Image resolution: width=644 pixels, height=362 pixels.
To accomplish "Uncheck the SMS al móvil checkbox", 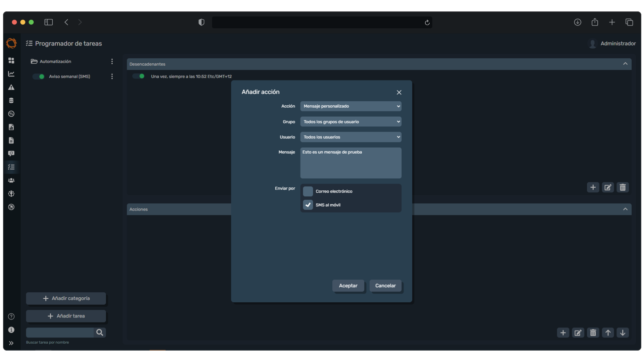I will point(308,205).
